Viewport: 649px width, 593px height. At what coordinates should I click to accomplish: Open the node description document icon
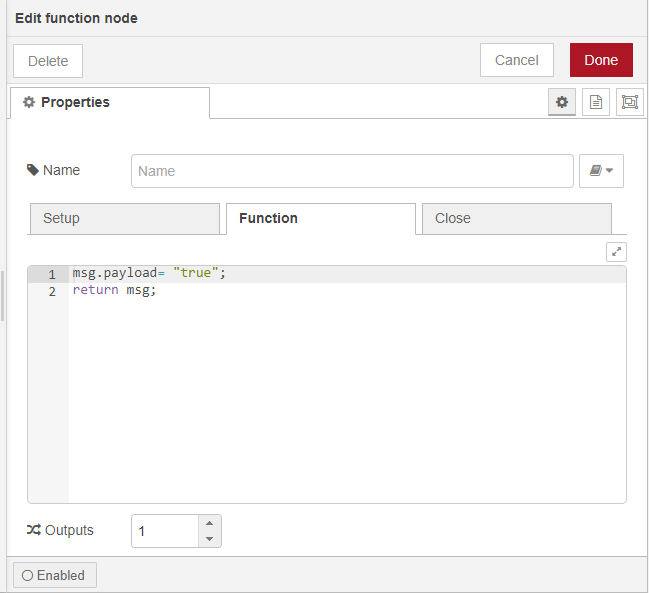[596, 102]
